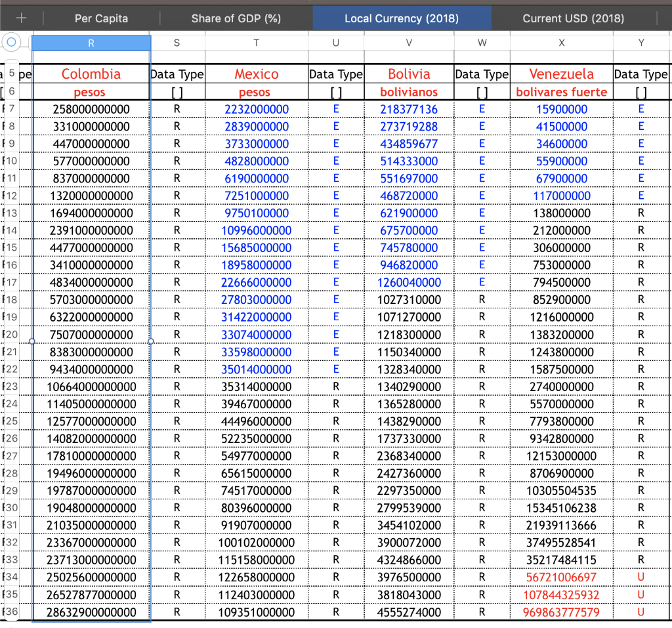The image size is (672, 628).
Task: Select Colombia value 28632900000000
Action: (91, 612)
